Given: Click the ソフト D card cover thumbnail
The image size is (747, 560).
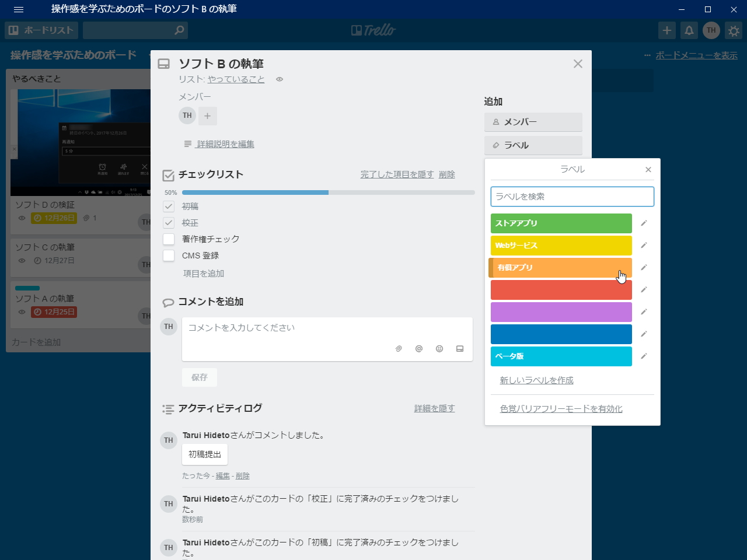Looking at the screenshot, I should click(x=81, y=142).
